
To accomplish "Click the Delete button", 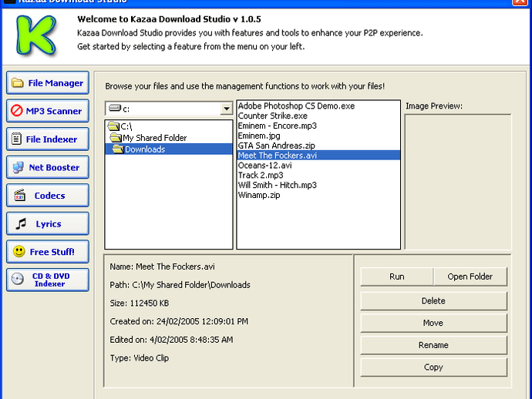I will 433,300.
